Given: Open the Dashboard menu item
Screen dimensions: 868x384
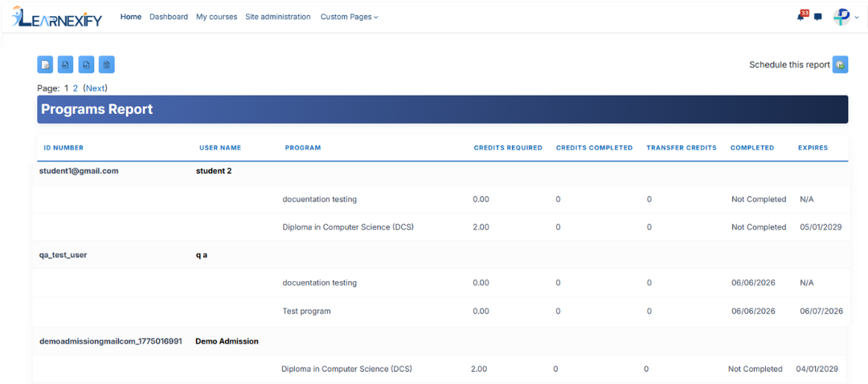Looking at the screenshot, I should click(169, 17).
